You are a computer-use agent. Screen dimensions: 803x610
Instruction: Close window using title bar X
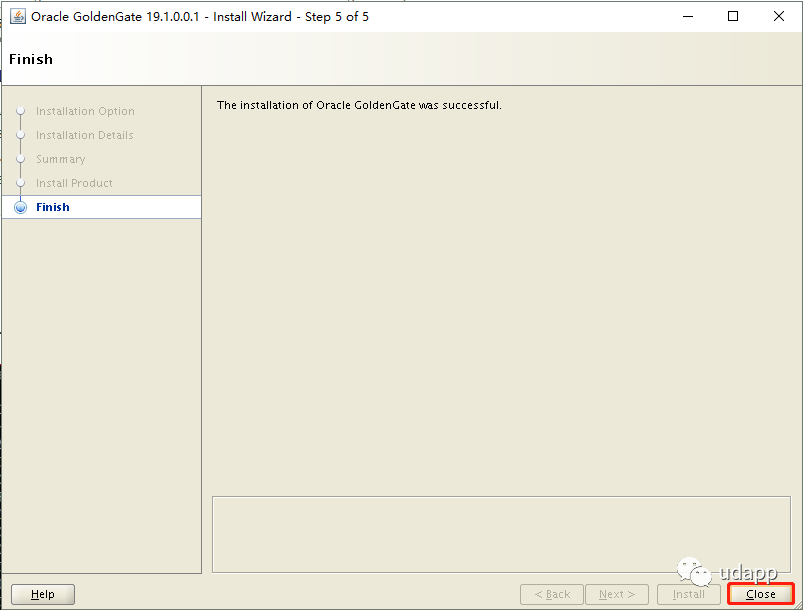(x=778, y=16)
